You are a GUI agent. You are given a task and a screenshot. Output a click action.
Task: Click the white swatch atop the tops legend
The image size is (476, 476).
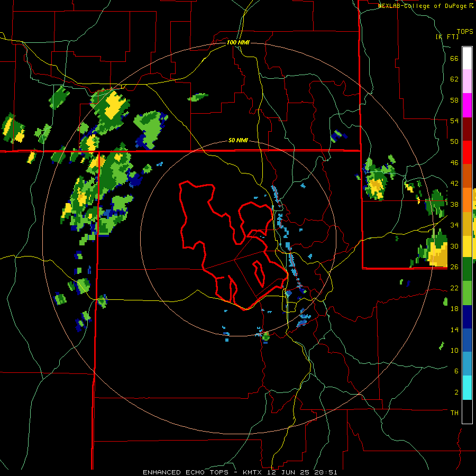coord(467,58)
